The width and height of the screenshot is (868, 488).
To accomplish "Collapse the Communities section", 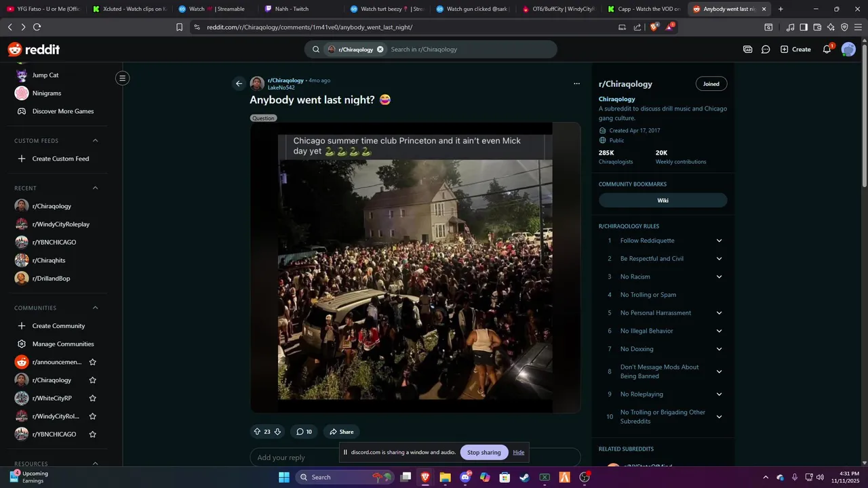I will tap(95, 308).
